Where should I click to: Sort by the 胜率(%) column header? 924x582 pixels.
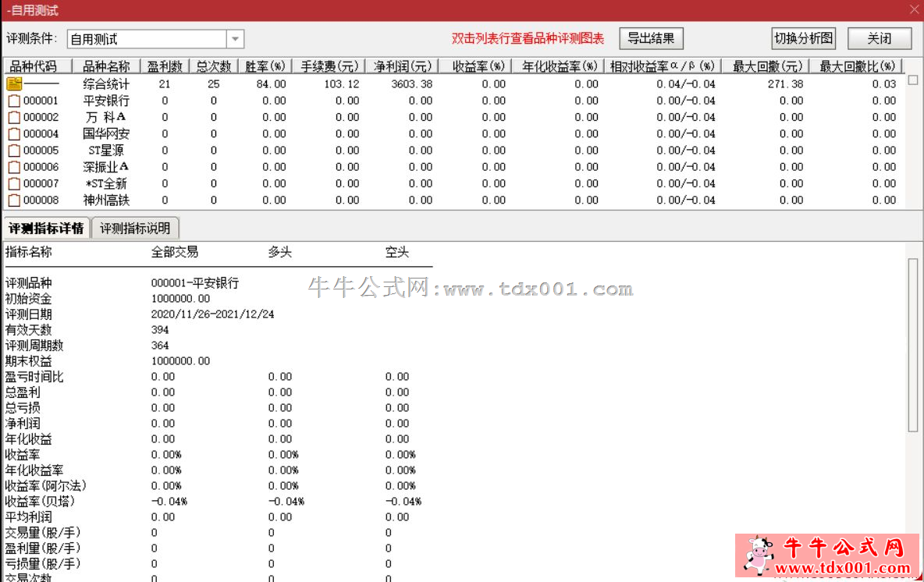[x=265, y=66]
